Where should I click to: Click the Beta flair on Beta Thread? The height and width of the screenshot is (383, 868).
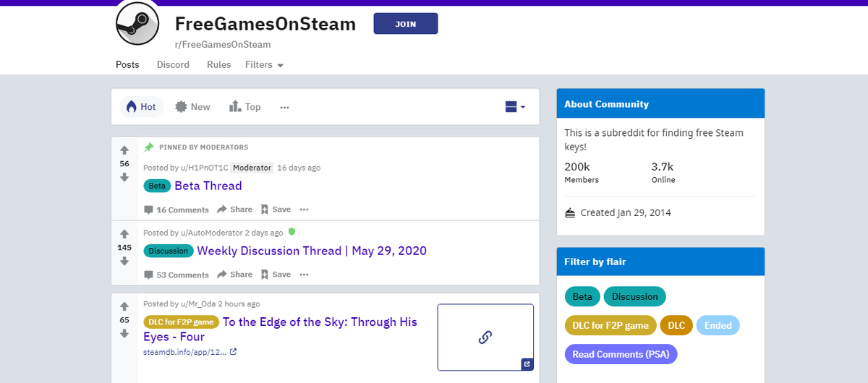(x=157, y=186)
